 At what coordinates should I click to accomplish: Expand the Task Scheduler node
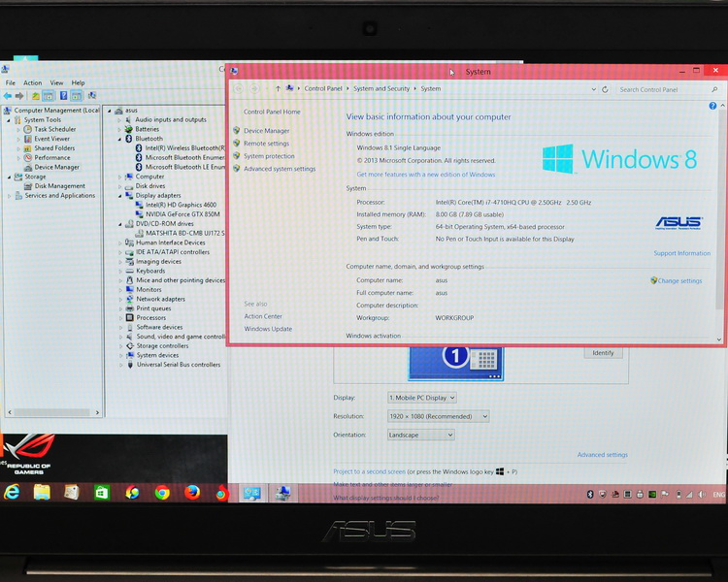[x=18, y=129]
